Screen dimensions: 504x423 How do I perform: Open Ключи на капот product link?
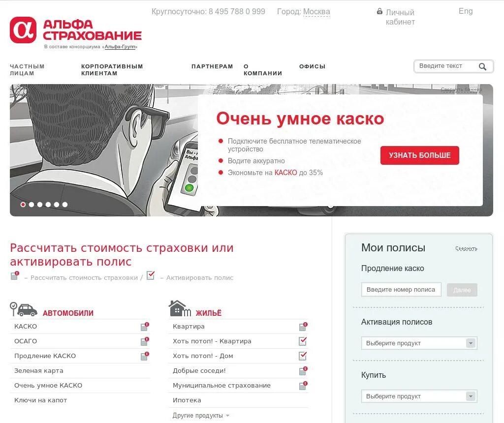pos(40,400)
